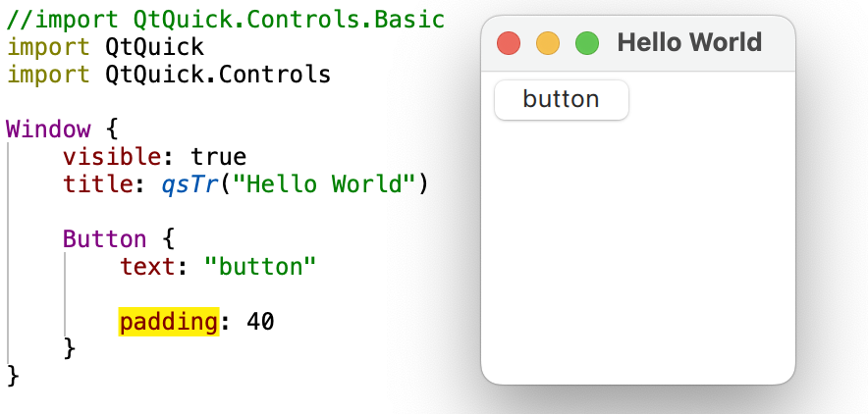Click the Window type keyword

pyautogui.click(x=47, y=129)
